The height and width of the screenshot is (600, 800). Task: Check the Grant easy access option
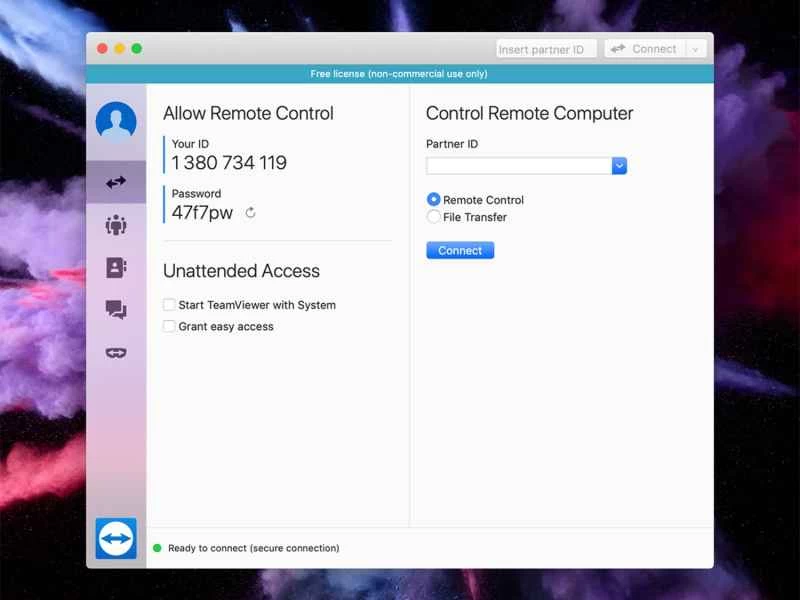point(168,326)
